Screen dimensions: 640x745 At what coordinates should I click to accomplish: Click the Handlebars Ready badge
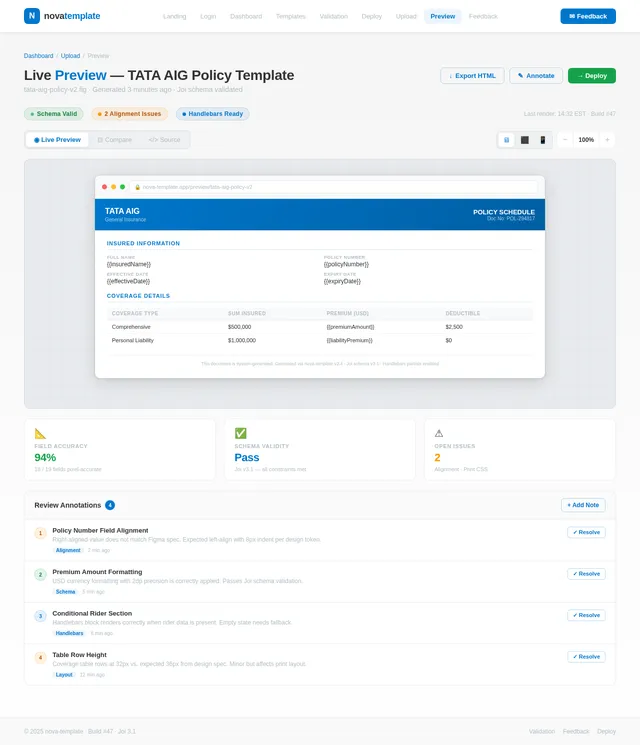click(212, 114)
